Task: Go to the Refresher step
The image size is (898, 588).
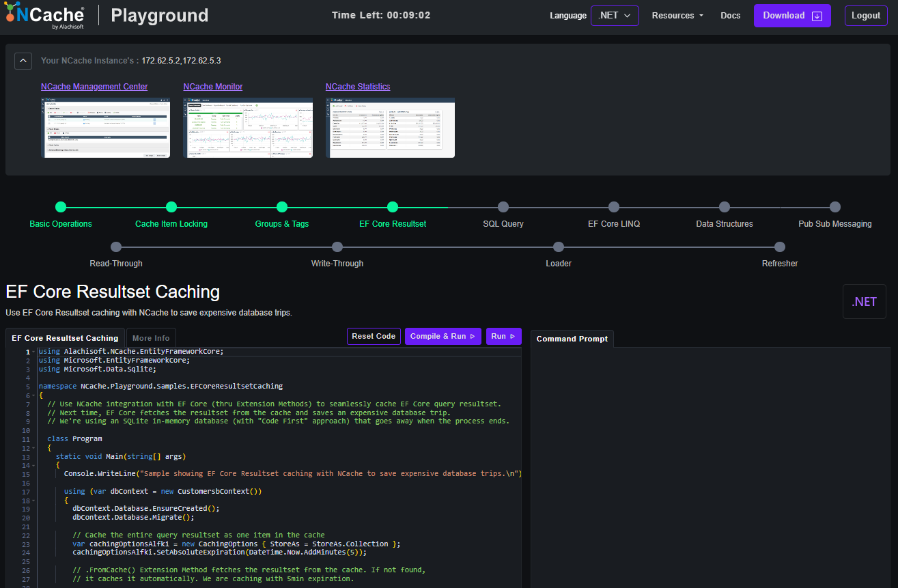Action: [780, 247]
